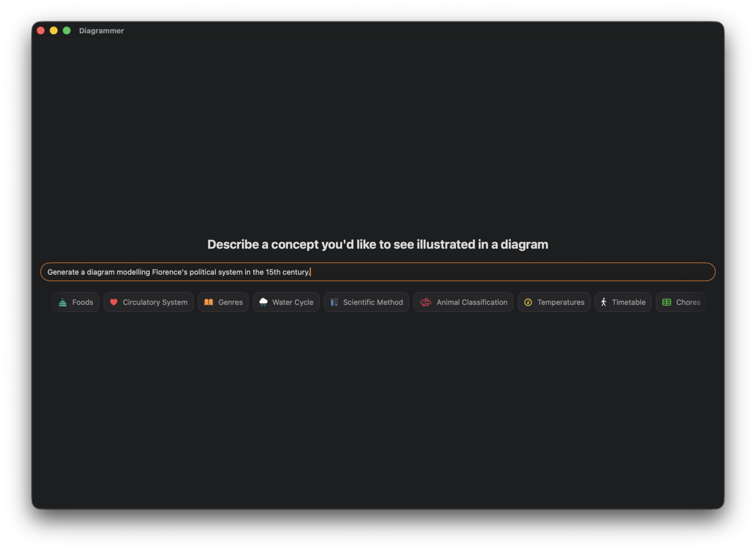Screen dimensions: 756x551
Task: Click the layered cake icon on the Foods chip
Action: [x=62, y=302]
